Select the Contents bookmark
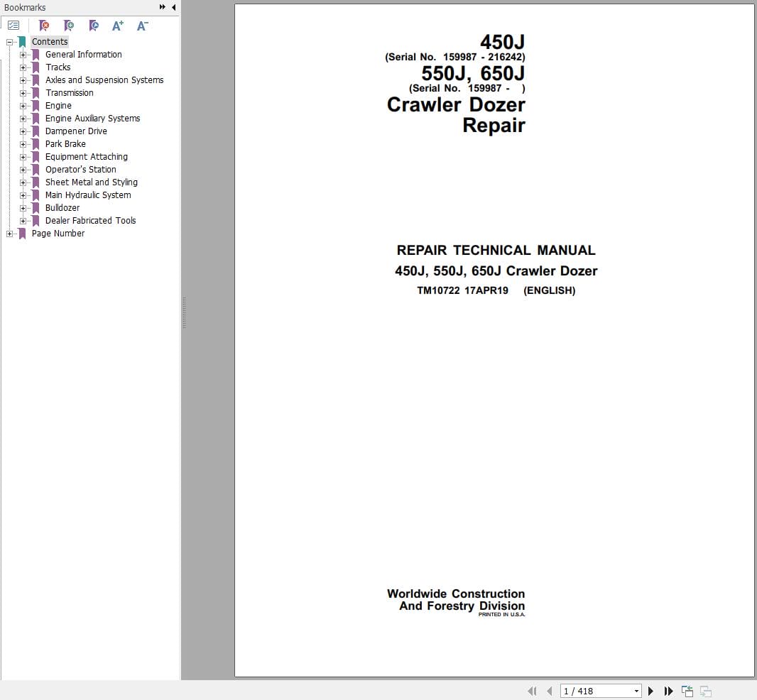 point(50,41)
